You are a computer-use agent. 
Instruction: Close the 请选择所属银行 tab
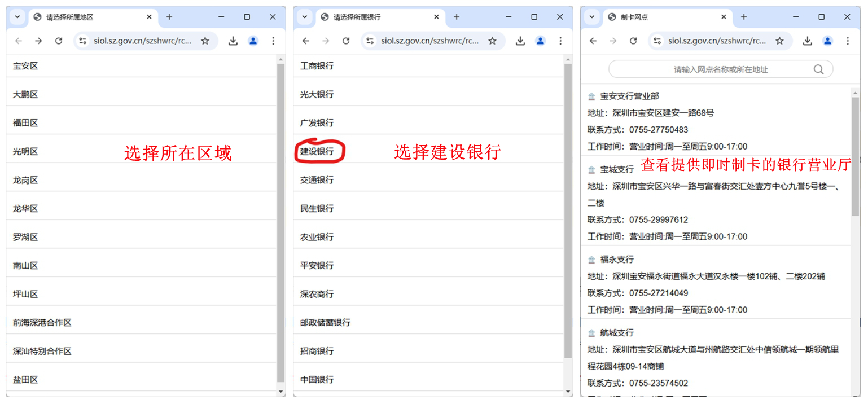coord(437,17)
